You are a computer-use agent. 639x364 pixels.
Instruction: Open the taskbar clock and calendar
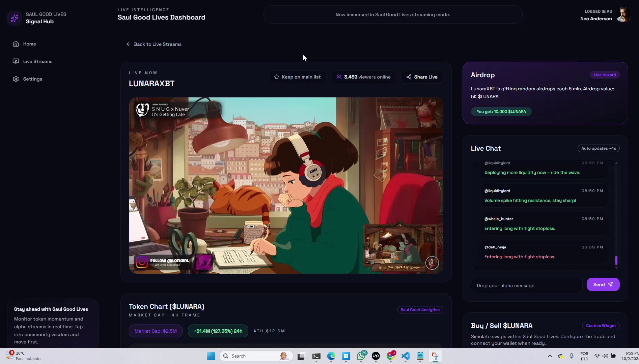(630, 356)
